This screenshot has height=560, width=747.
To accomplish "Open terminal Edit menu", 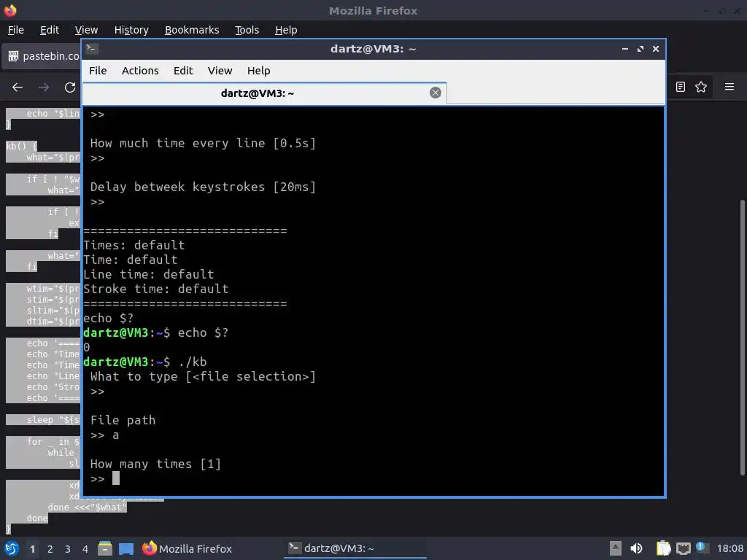I will (183, 71).
